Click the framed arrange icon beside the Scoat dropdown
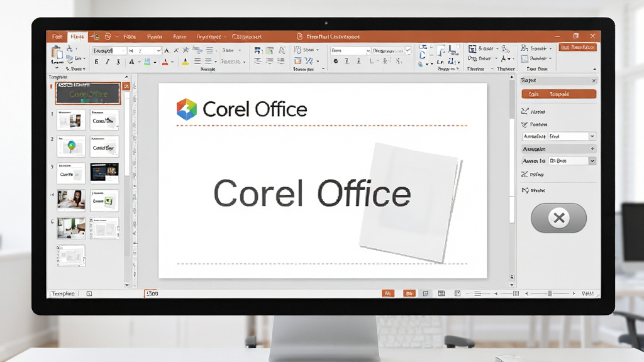This screenshot has height=362, width=644. (x=472, y=49)
